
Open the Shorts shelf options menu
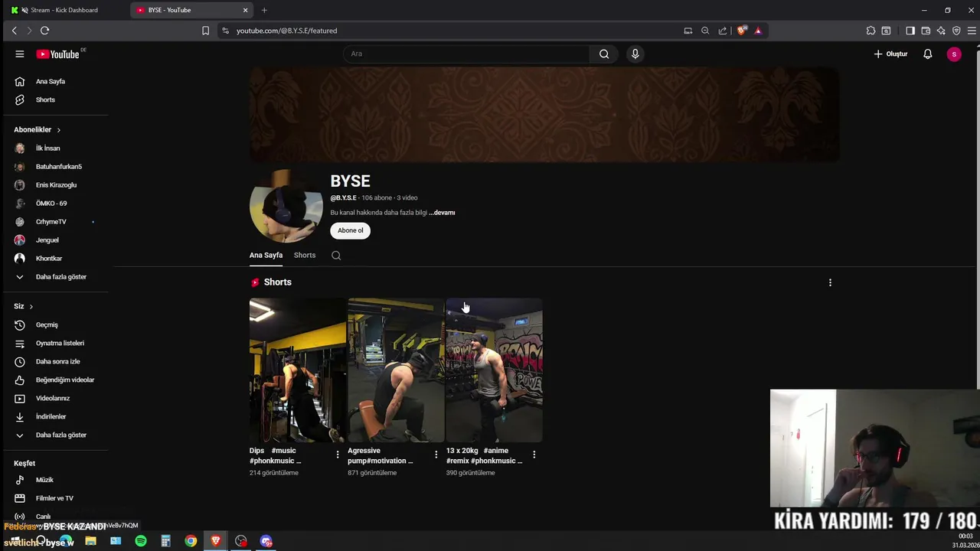click(x=830, y=282)
